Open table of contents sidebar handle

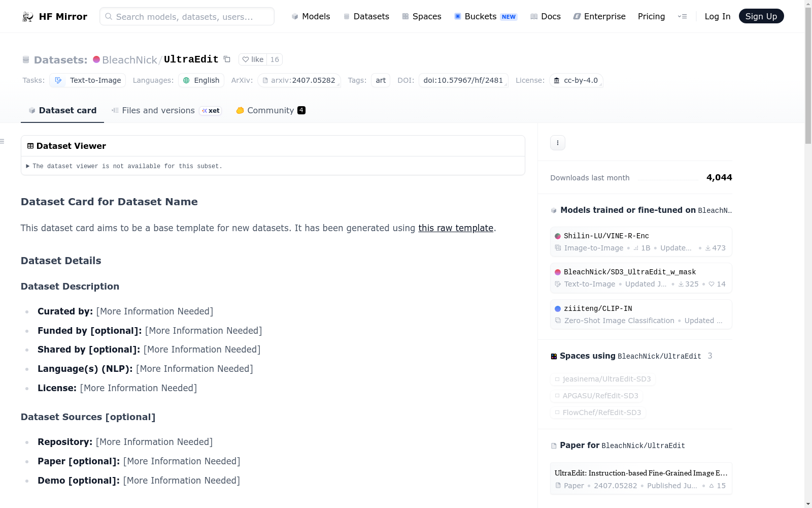click(x=3, y=141)
